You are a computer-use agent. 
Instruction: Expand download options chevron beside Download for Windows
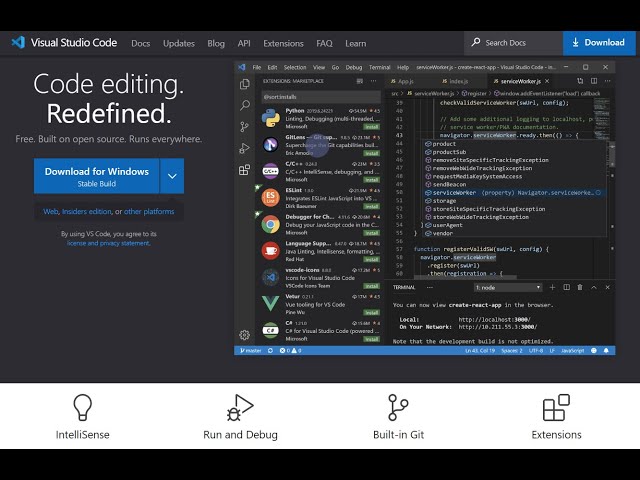point(172,176)
